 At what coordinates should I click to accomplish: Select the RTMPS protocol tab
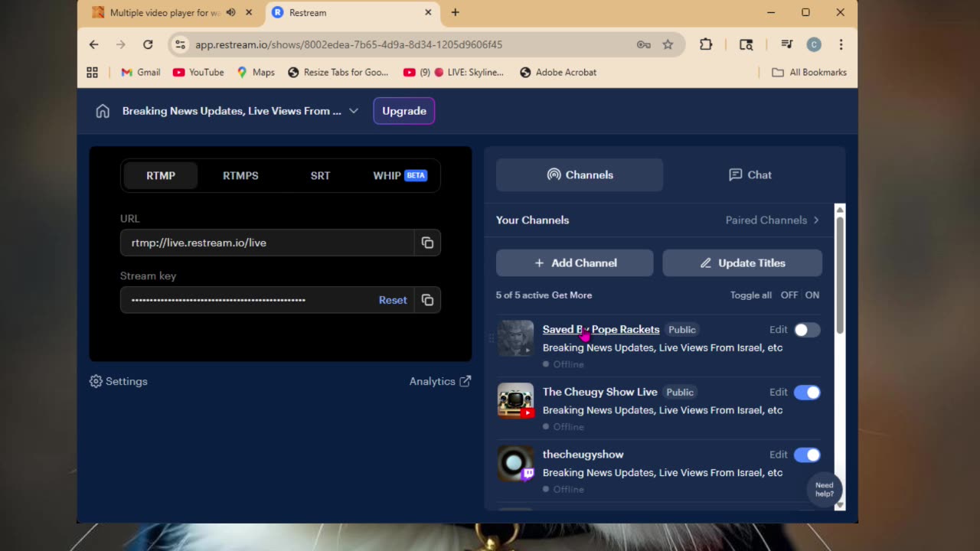point(240,175)
